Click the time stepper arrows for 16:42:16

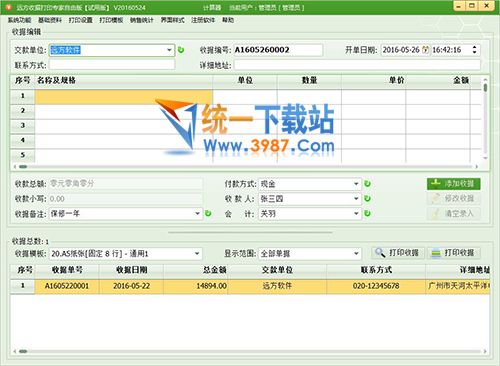pyautogui.click(x=474, y=50)
